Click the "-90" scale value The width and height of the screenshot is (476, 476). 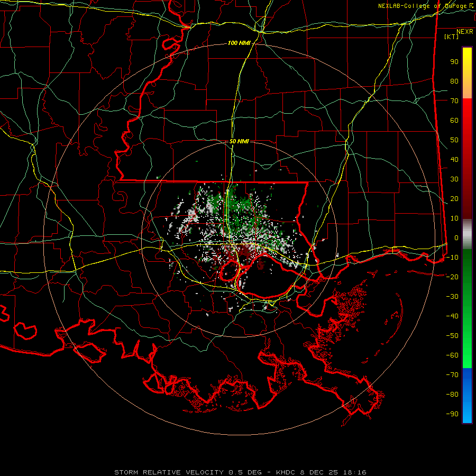452,414
